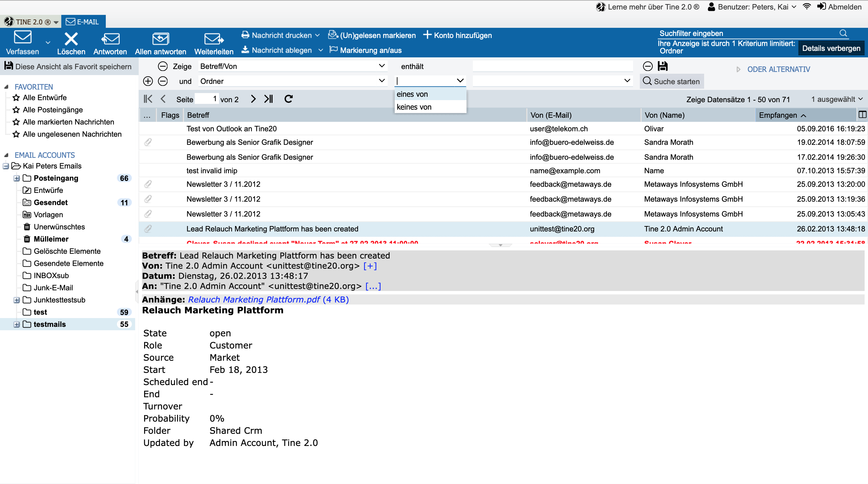Select the Mülleimer folder

(51, 239)
